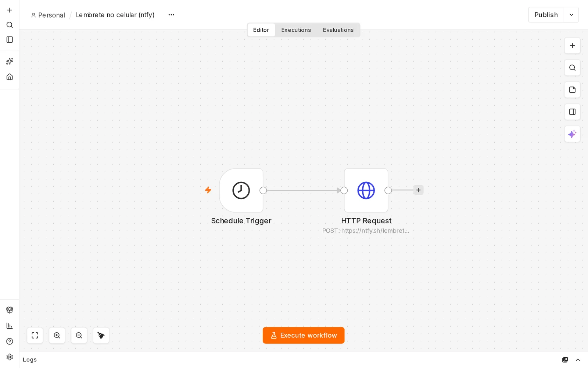Expand the Publish dropdown arrow

point(571,15)
